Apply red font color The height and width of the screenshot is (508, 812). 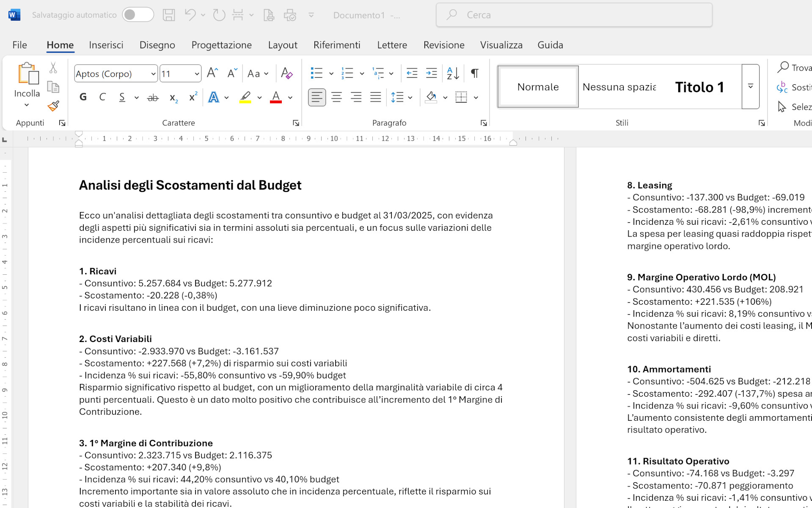[276, 97]
